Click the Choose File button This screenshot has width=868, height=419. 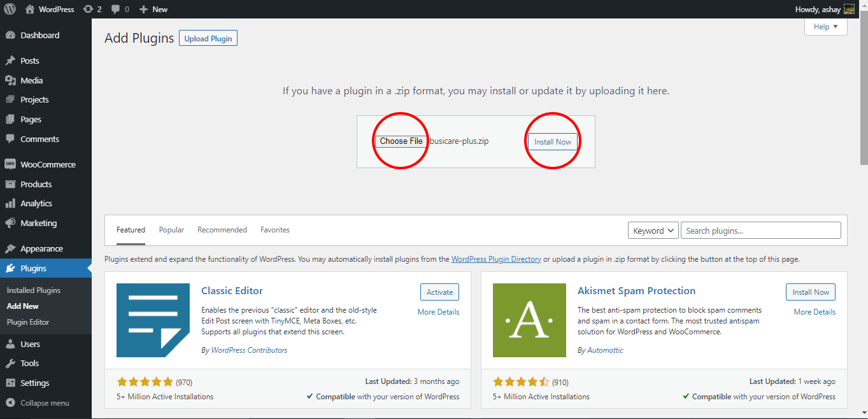click(401, 141)
